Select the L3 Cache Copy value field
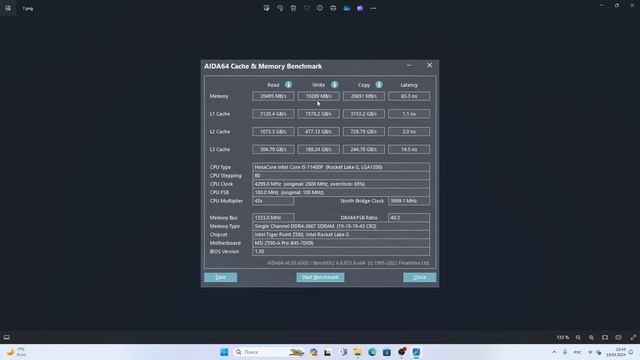Image resolution: width=640 pixels, height=360 pixels. (x=364, y=149)
